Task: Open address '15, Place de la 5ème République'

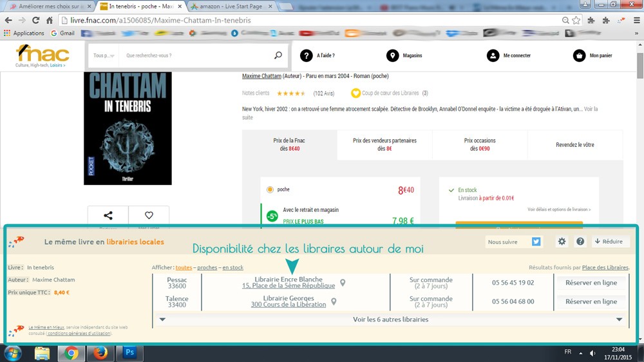Action: (x=289, y=285)
